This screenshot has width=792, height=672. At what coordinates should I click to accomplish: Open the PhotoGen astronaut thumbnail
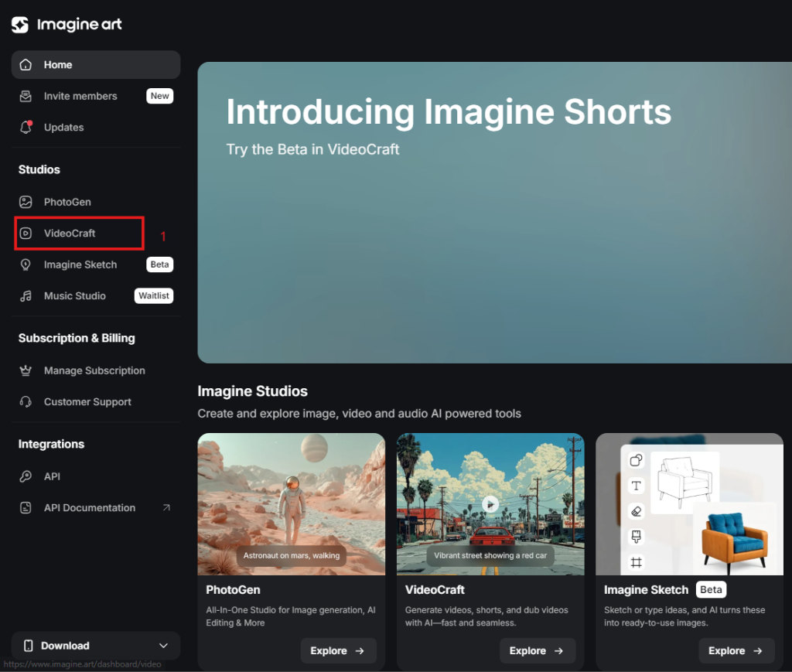(x=292, y=504)
